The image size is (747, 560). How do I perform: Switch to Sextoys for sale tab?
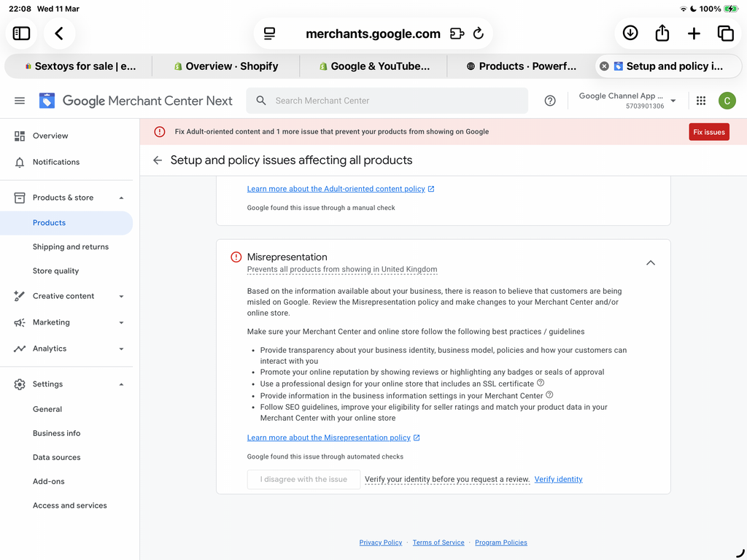80,66
